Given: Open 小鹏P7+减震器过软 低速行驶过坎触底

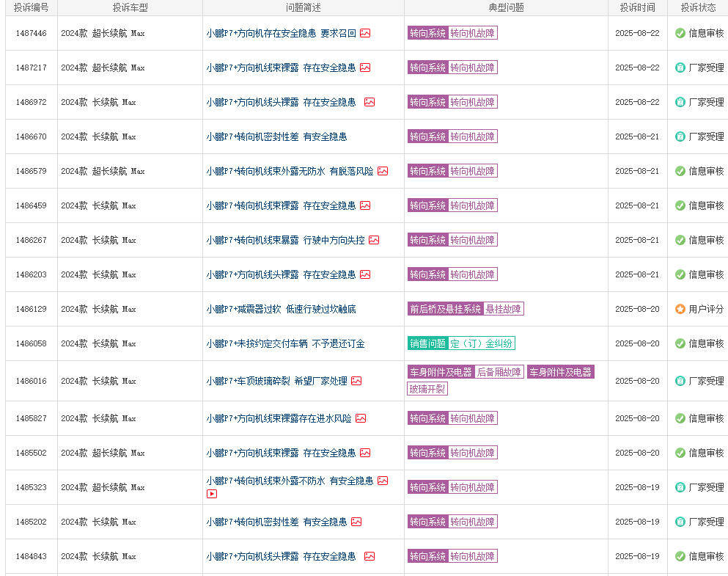Looking at the screenshot, I should [282, 309].
